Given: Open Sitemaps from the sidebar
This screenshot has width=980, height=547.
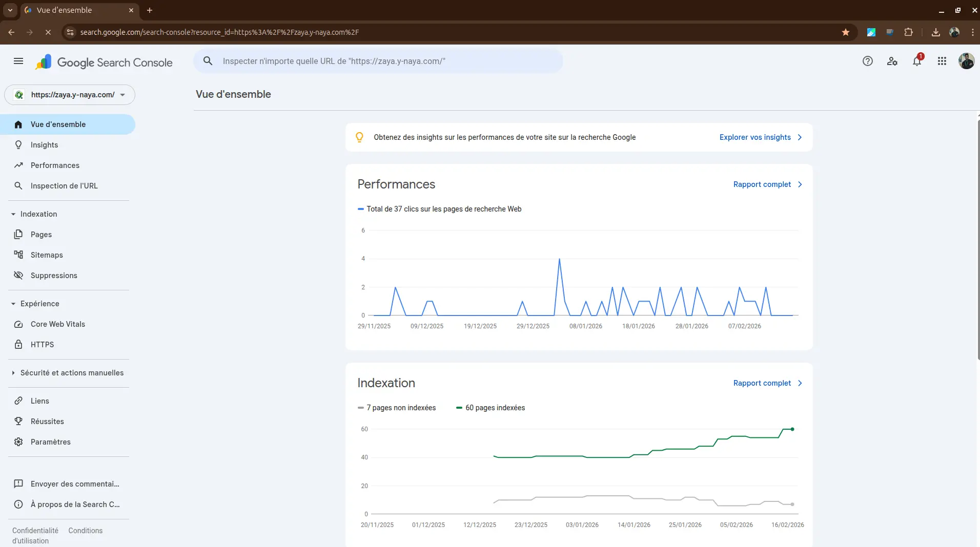Looking at the screenshot, I should pyautogui.click(x=47, y=255).
